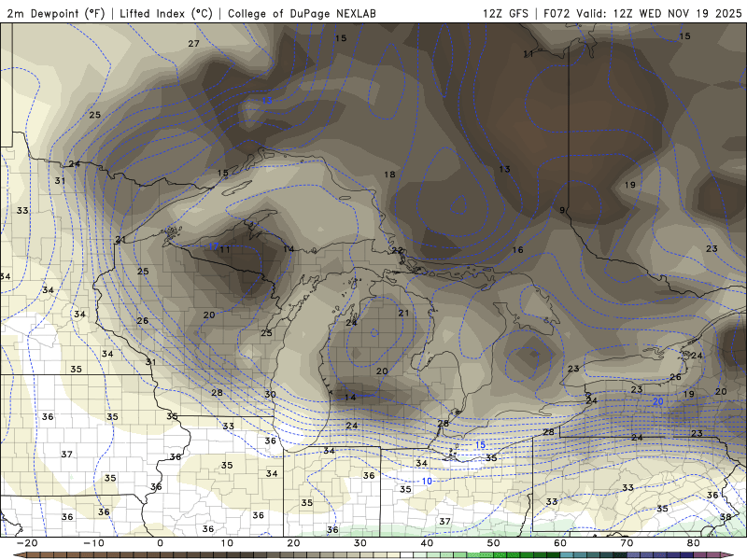Click the dewpoint value 22 on the map
This screenshot has height=560, width=747.
tap(398, 250)
